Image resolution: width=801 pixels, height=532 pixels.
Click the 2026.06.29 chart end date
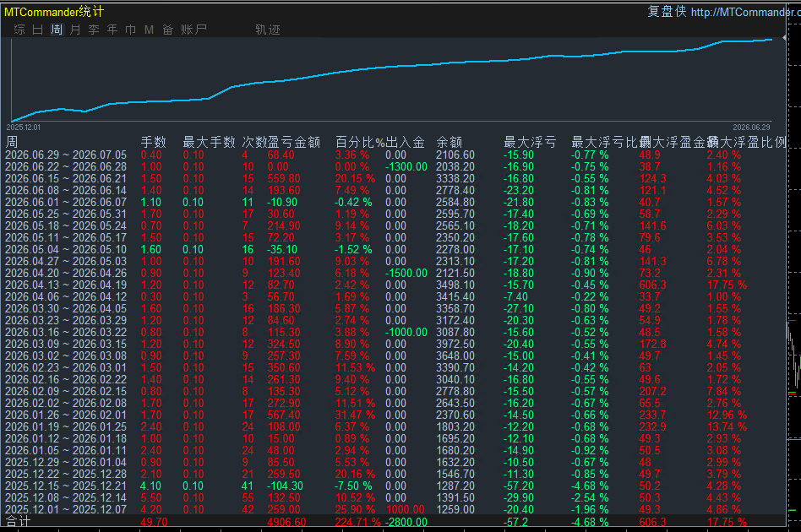click(x=751, y=128)
